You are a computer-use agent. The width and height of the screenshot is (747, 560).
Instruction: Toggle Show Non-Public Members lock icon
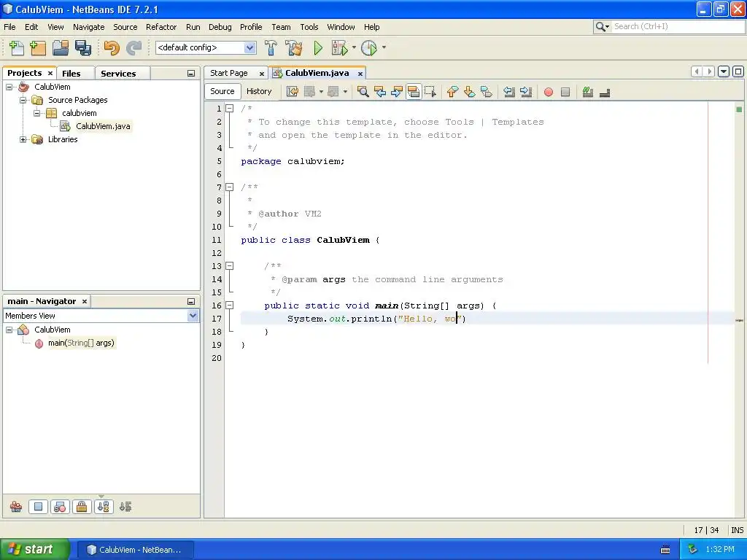pyautogui.click(x=82, y=507)
